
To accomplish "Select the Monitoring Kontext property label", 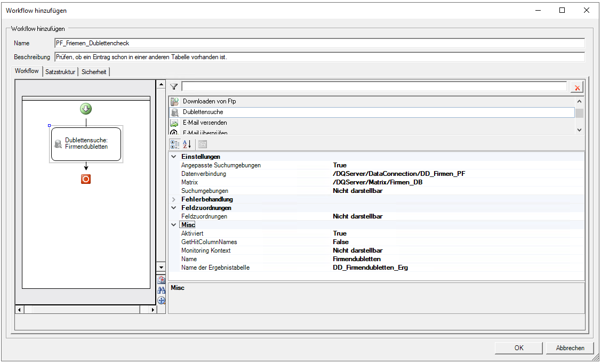I will [x=206, y=250].
